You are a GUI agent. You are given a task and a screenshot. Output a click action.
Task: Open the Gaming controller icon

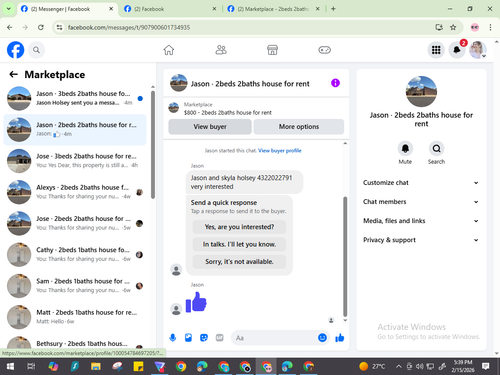pyautogui.click(x=324, y=50)
